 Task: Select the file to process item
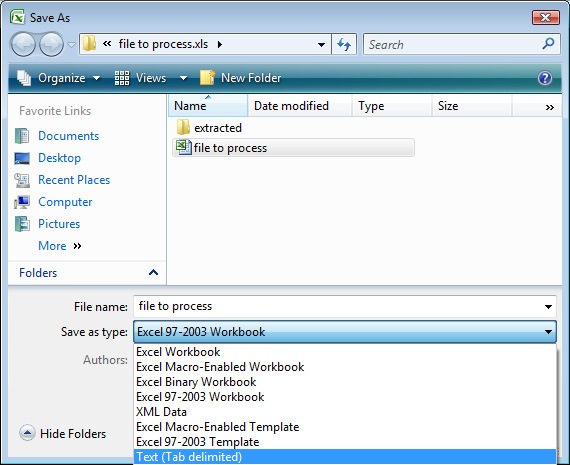coord(293,148)
